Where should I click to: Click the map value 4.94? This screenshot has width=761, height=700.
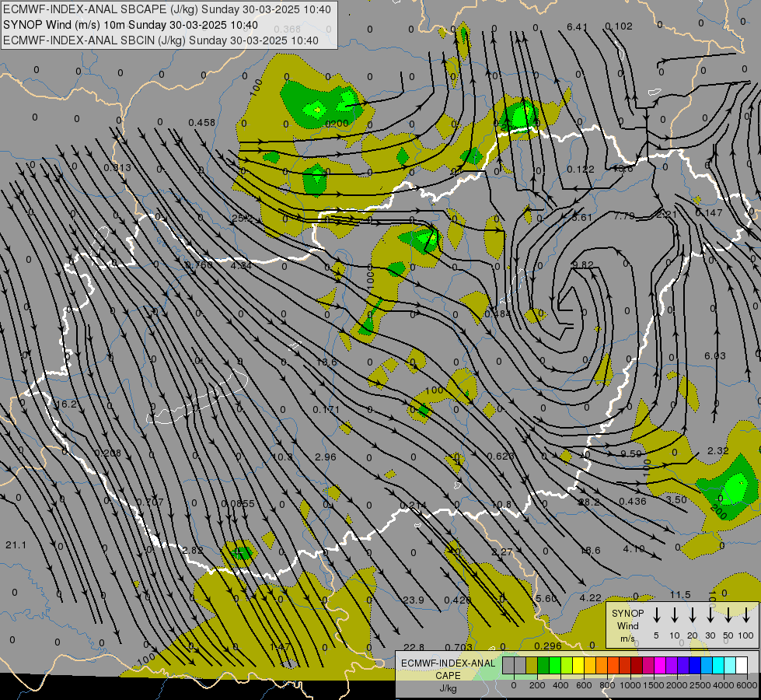(x=241, y=266)
